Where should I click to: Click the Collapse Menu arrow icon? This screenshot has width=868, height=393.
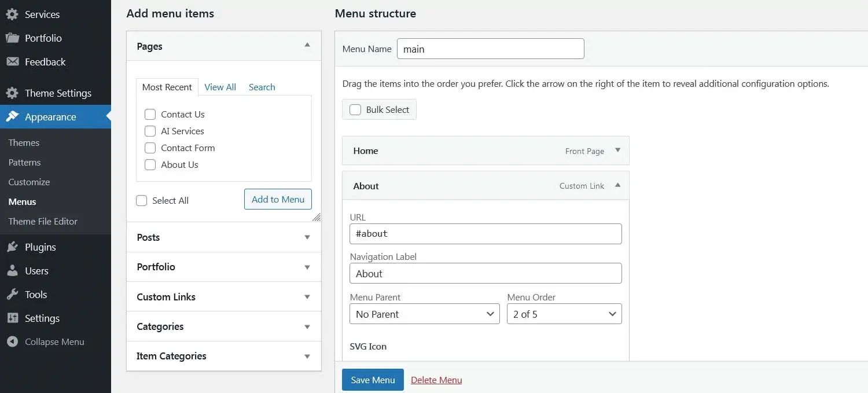coord(12,342)
